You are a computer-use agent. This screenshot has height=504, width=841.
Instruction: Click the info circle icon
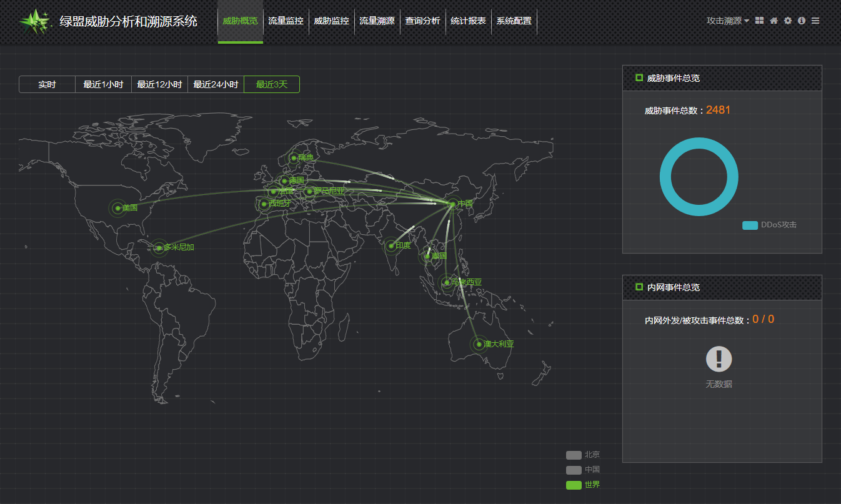pyautogui.click(x=802, y=21)
